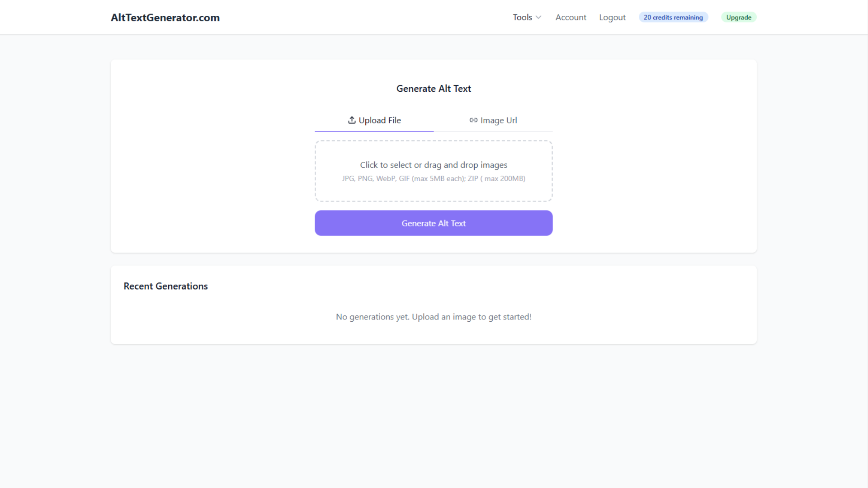
Task: Open the Account page link
Action: coord(571,17)
